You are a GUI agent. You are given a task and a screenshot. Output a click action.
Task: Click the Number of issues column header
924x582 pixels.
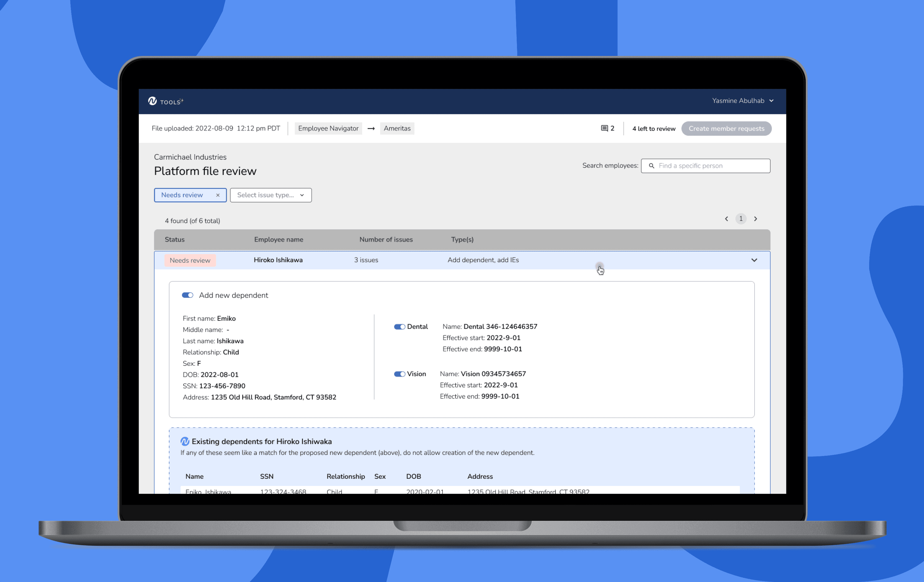386,240
